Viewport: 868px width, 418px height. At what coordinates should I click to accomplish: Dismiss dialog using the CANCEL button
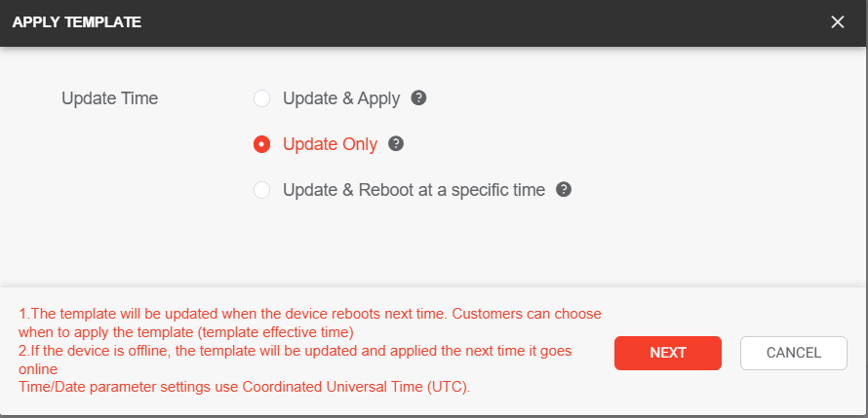pyautogui.click(x=793, y=353)
